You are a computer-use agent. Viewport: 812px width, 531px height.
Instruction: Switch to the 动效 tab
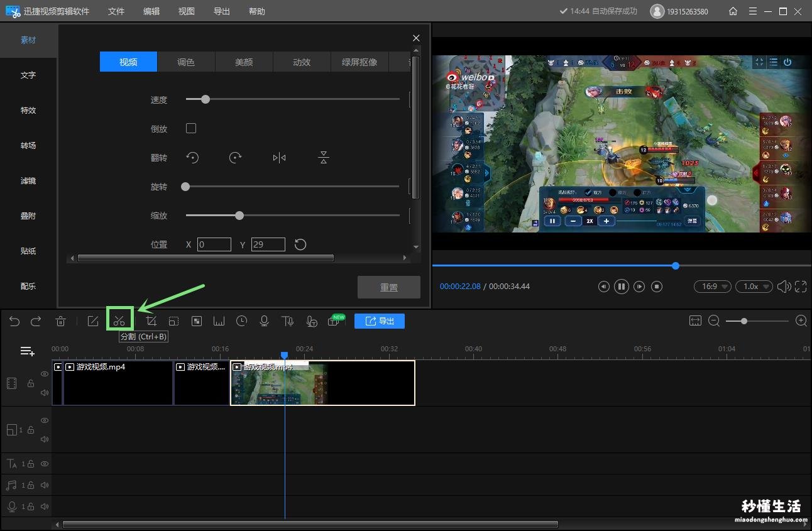pyautogui.click(x=302, y=62)
